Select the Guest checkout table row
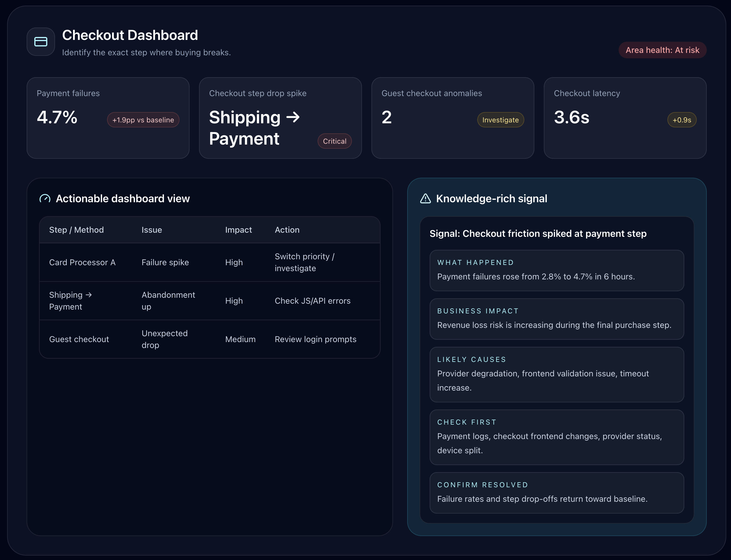 coord(79,339)
